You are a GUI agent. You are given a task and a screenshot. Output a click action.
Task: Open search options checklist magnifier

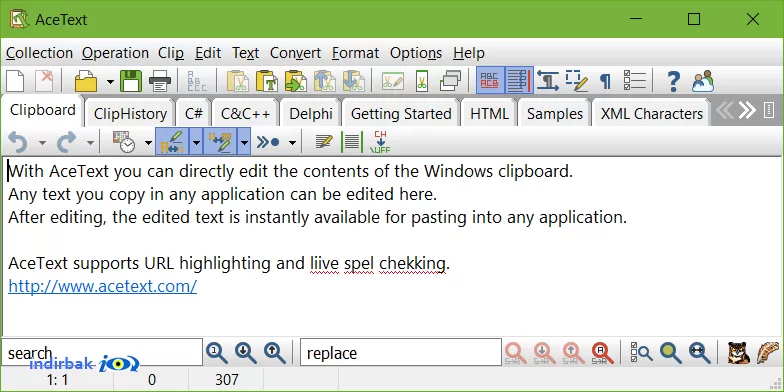(x=642, y=353)
